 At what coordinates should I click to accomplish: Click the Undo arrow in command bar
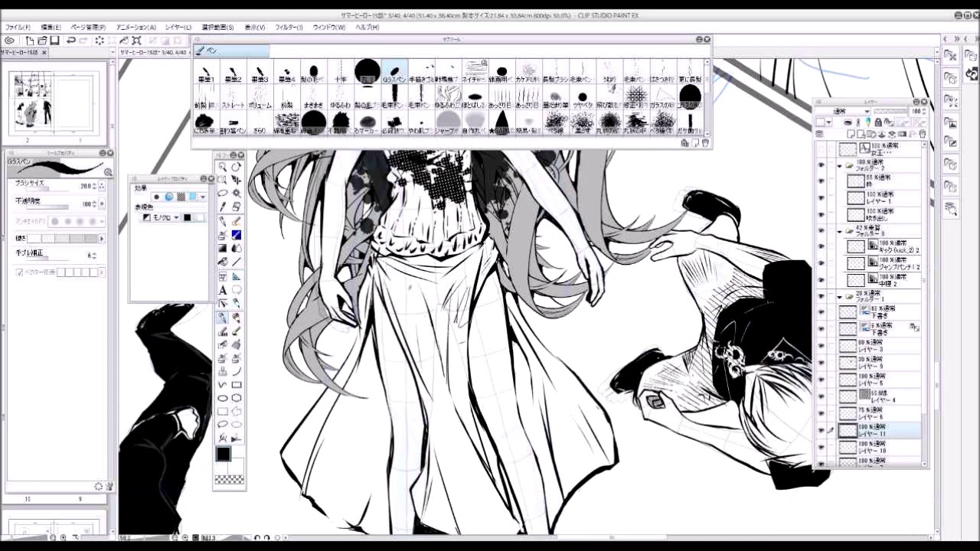point(71,41)
